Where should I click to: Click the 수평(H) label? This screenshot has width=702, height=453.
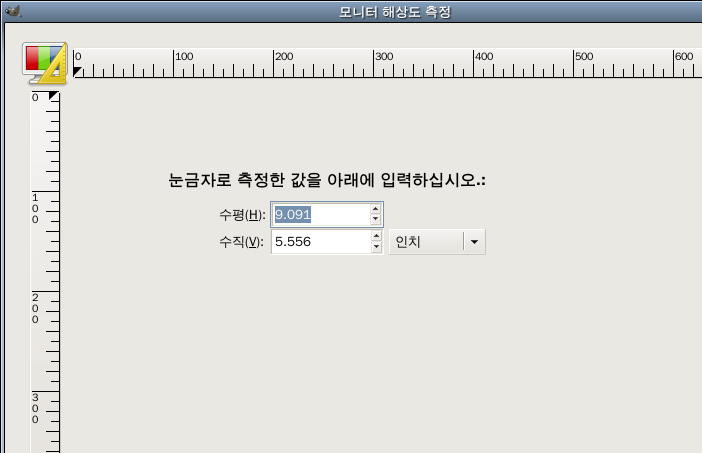click(x=242, y=216)
